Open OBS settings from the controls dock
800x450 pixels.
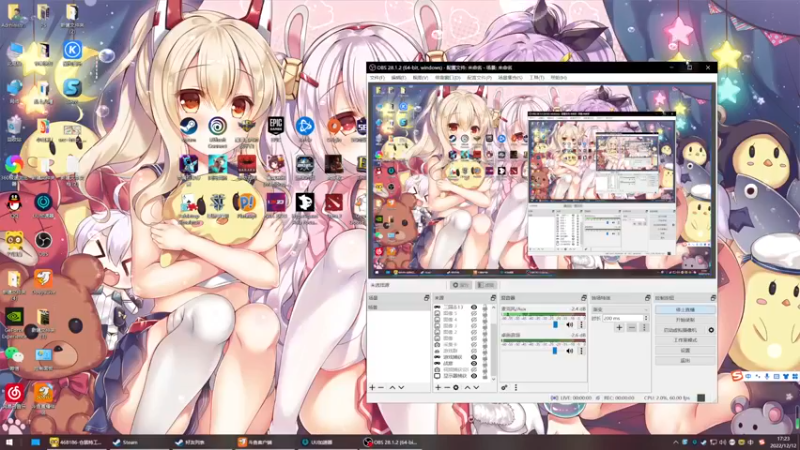pyautogui.click(x=685, y=351)
